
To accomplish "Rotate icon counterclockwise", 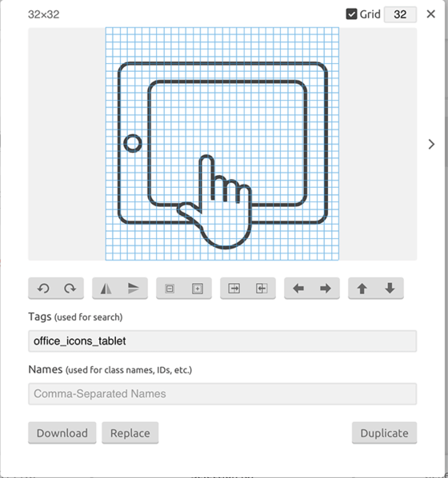I will pyautogui.click(x=43, y=288).
